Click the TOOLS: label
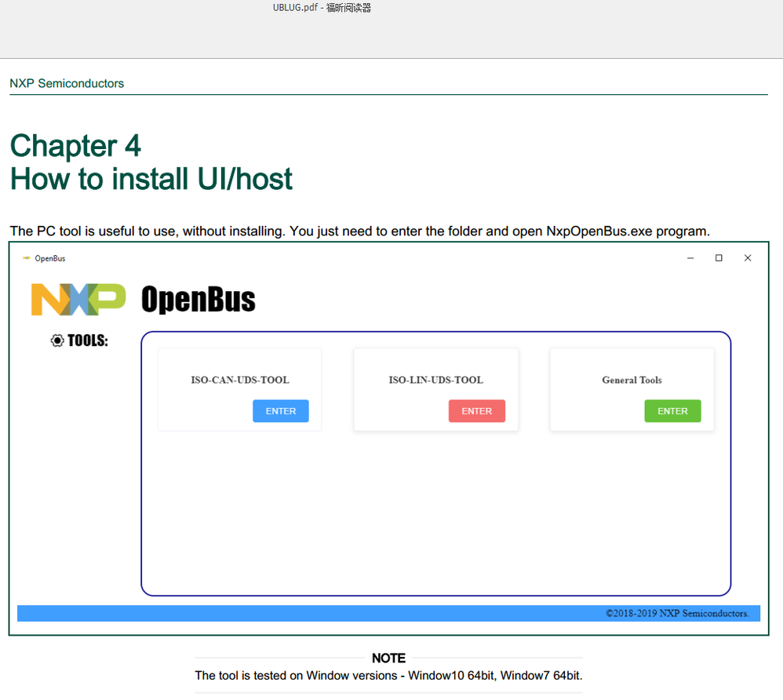This screenshot has width=783, height=700. 88,341
